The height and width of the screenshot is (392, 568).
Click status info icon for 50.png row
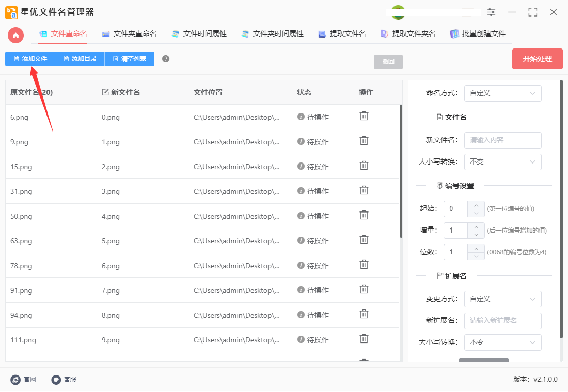point(301,216)
